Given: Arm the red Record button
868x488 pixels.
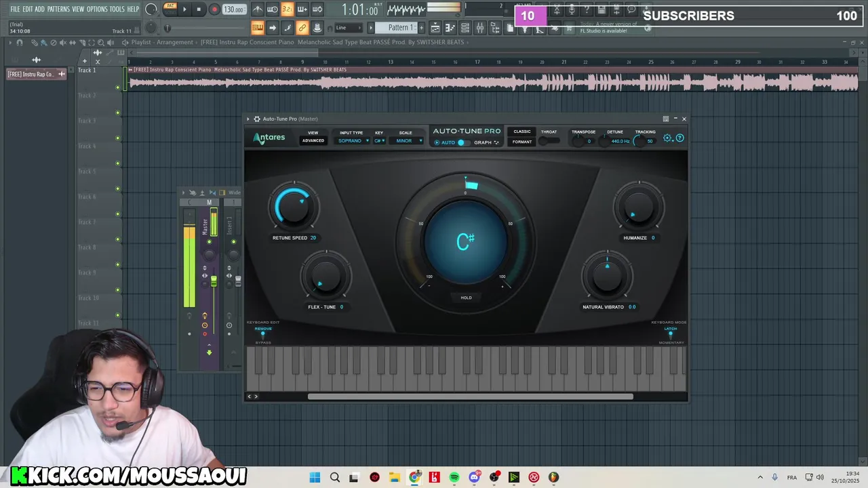Looking at the screenshot, I should tap(214, 9).
